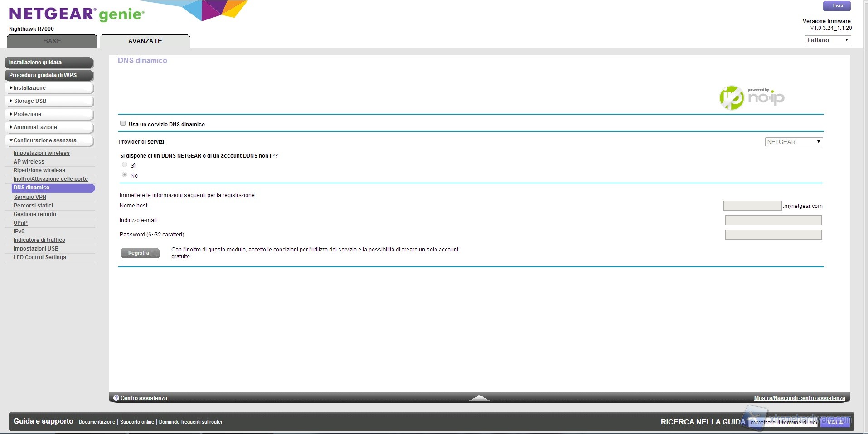The height and width of the screenshot is (434, 868).
Task: Click the help center collapse arrow
Action: (479, 398)
